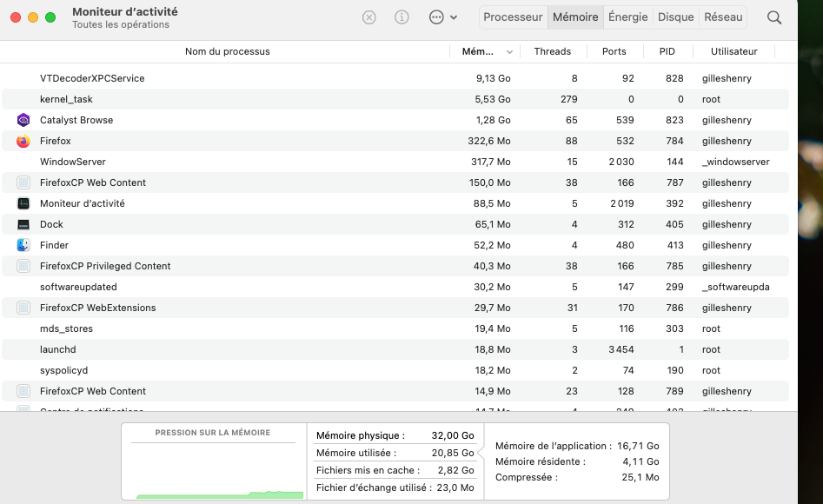
Task: Sort processes by Ports column
Action: tap(614, 51)
